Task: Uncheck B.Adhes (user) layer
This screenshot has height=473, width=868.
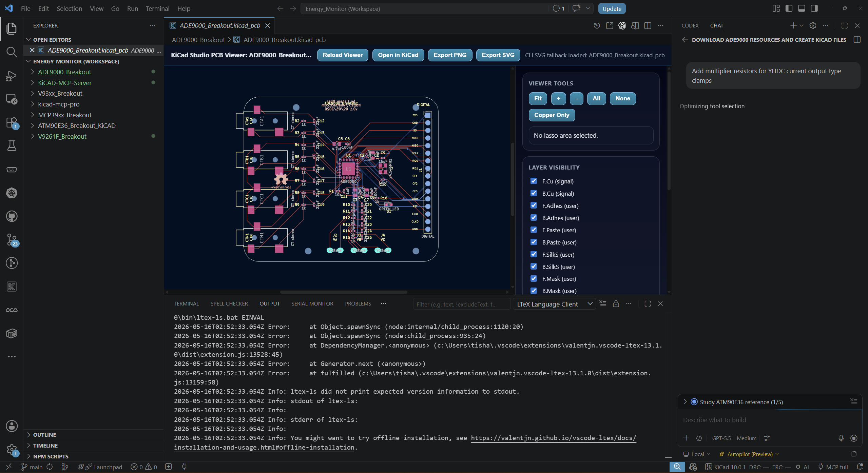Action: 534,218
